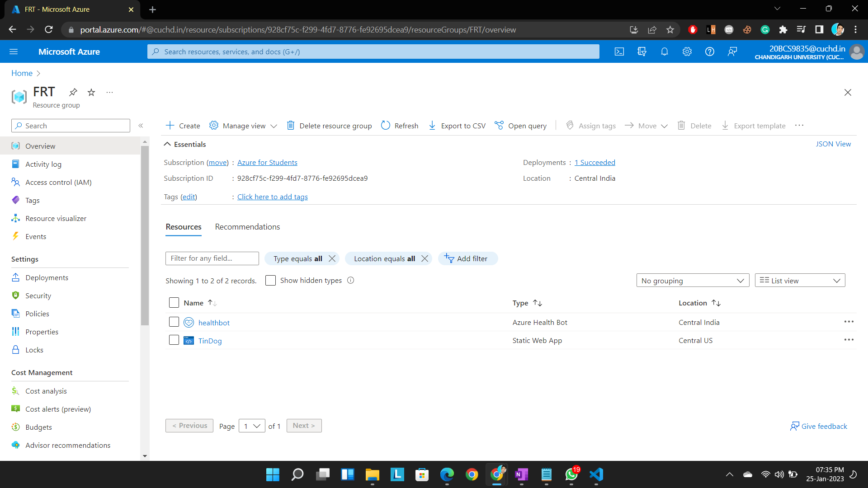The height and width of the screenshot is (488, 868).
Task: Pin the FRT resource group
Action: [x=73, y=92]
